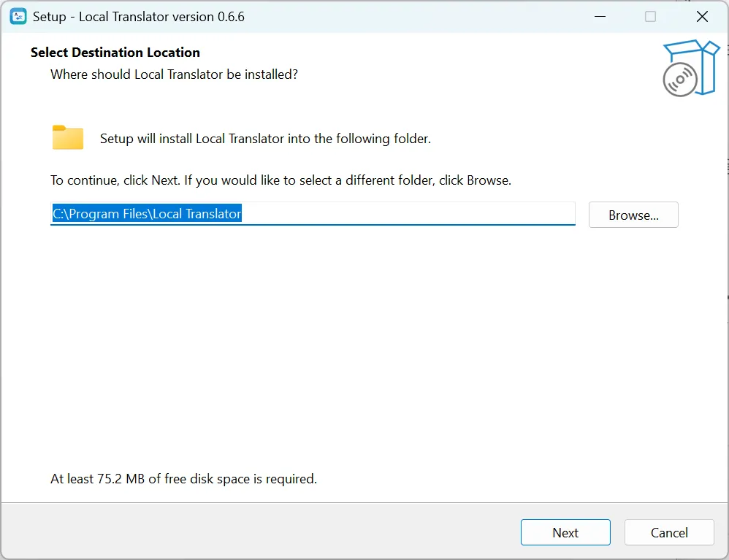Click the installer box and disc icon
The image size is (729, 560).
pos(691,68)
